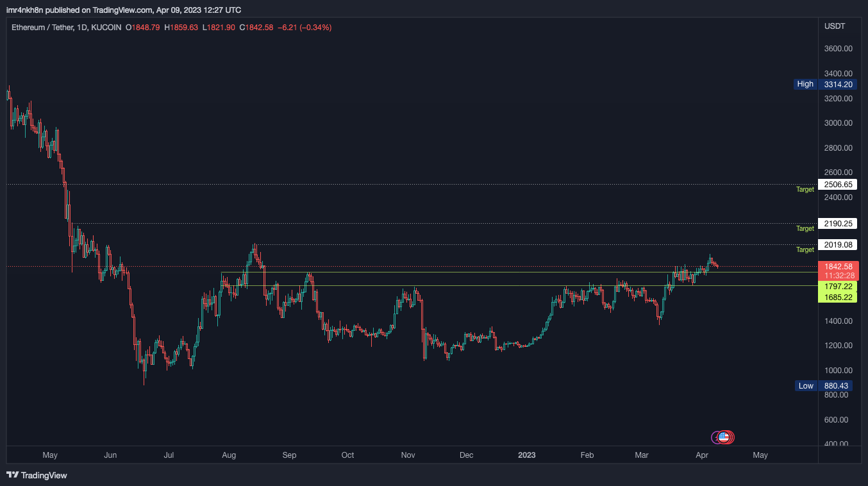Click the change value −6.21 (−0.34%)

305,28
